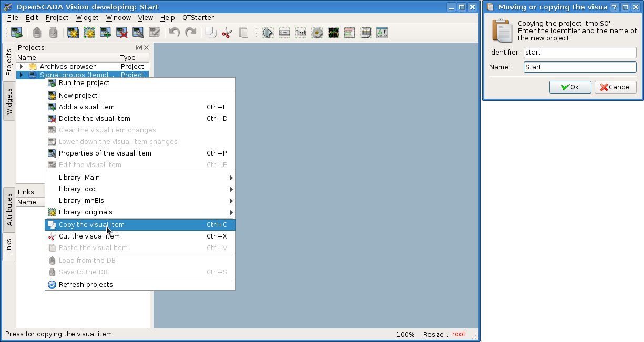
Task: Select the Media flower widget icon
Action: (317, 33)
